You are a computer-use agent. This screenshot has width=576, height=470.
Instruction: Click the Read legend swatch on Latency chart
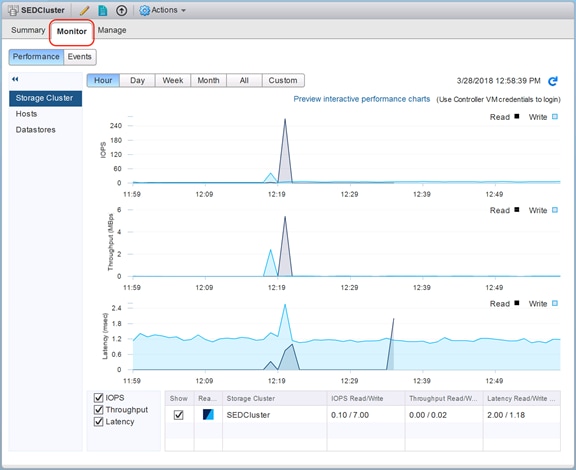[516, 303]
